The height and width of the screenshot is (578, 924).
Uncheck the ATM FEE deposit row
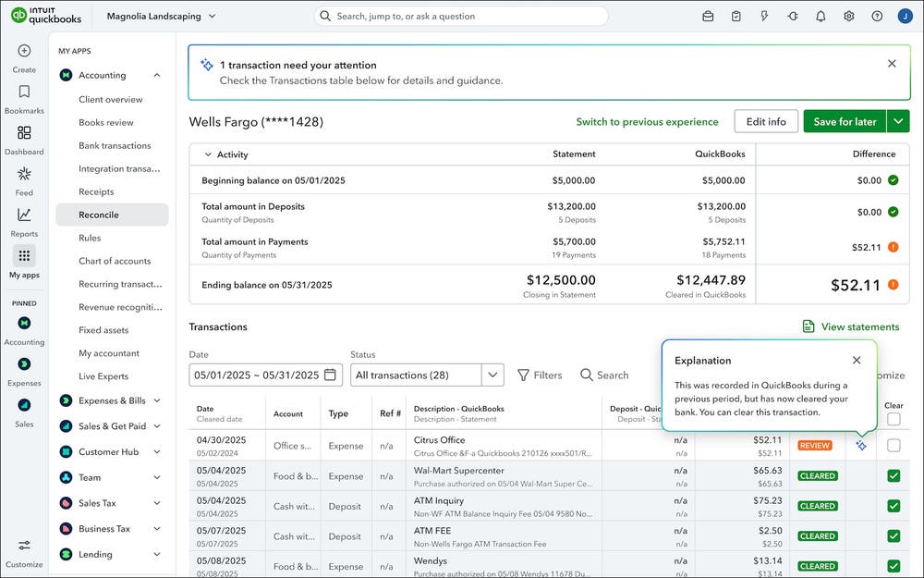892,535
